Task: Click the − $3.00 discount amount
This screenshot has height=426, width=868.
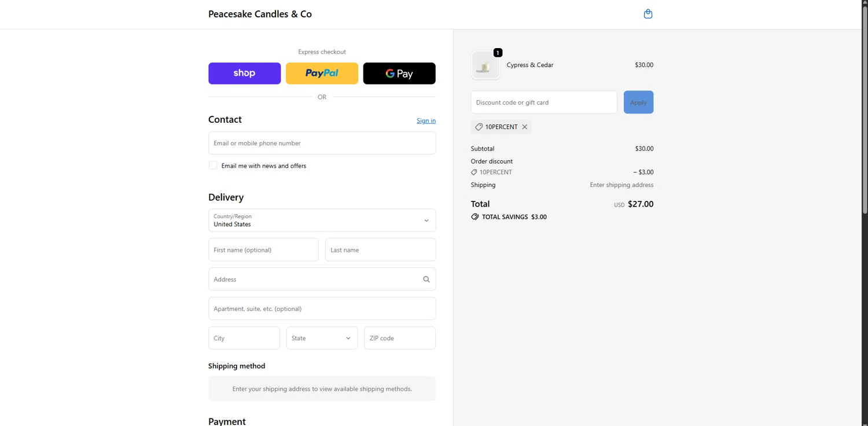Action: (643, 172)
